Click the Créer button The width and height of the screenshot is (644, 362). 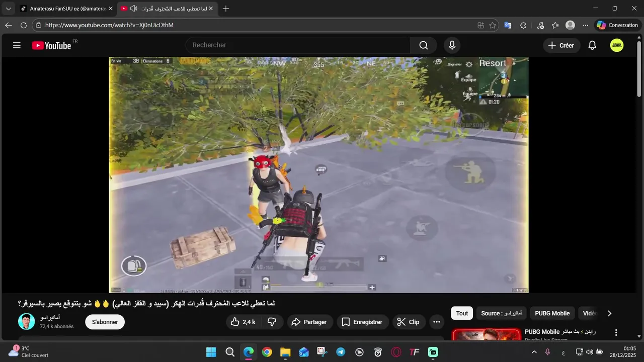point(561,45)
